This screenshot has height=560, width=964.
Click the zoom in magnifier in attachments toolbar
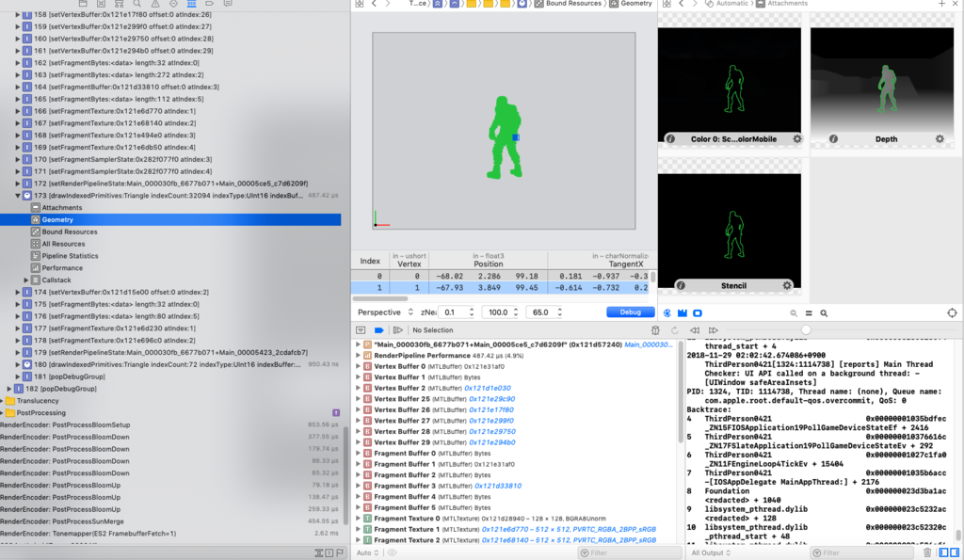[824, 312]
